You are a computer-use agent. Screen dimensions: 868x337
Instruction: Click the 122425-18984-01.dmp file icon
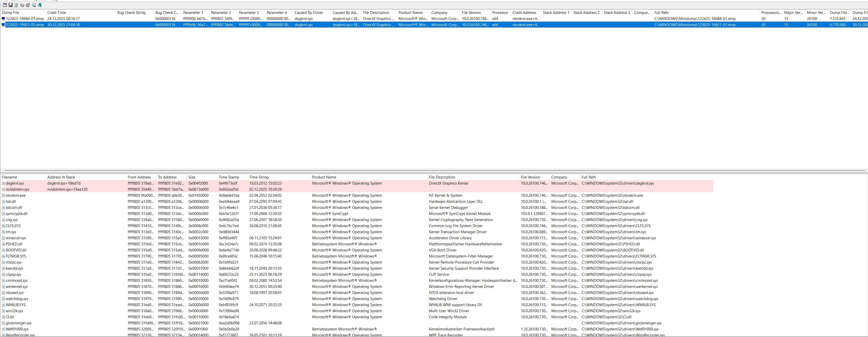point(3,19)
